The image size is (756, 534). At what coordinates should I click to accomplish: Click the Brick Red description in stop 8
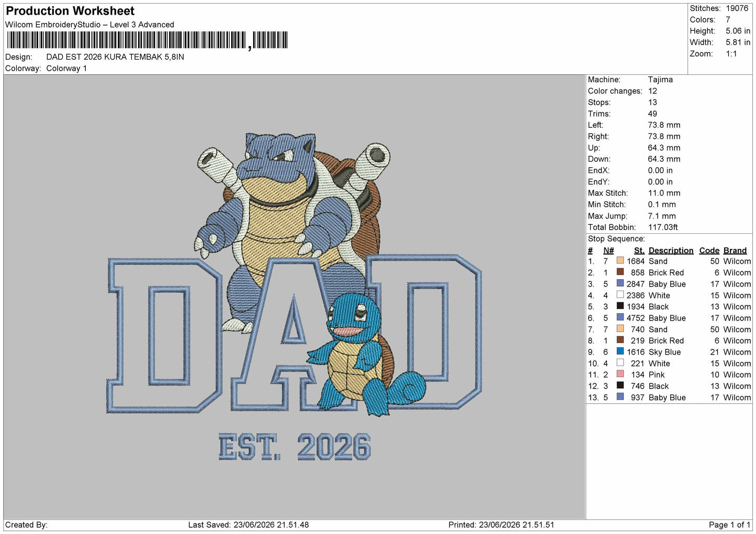(x=666, y=340)
